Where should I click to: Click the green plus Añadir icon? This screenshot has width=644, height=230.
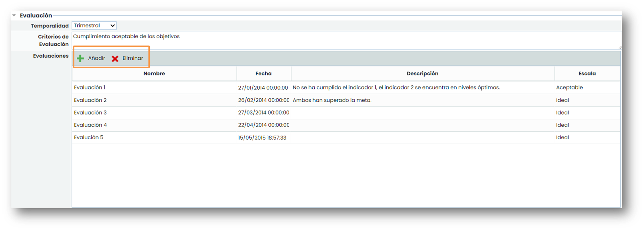80,59
